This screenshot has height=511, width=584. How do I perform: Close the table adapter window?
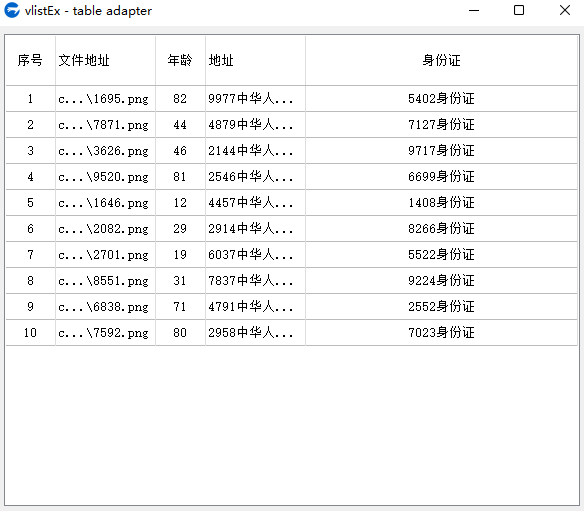point(565,10)
